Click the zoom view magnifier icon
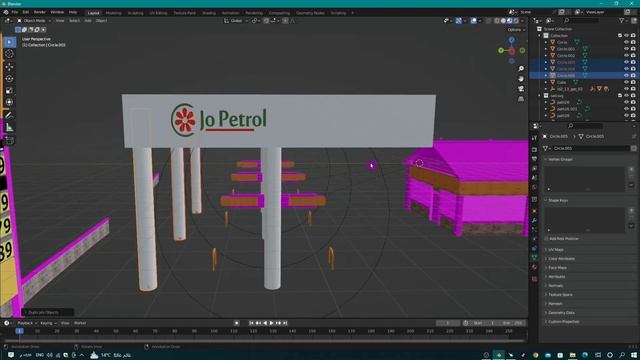Screen dimensions: 640x360 pos(521,69)
